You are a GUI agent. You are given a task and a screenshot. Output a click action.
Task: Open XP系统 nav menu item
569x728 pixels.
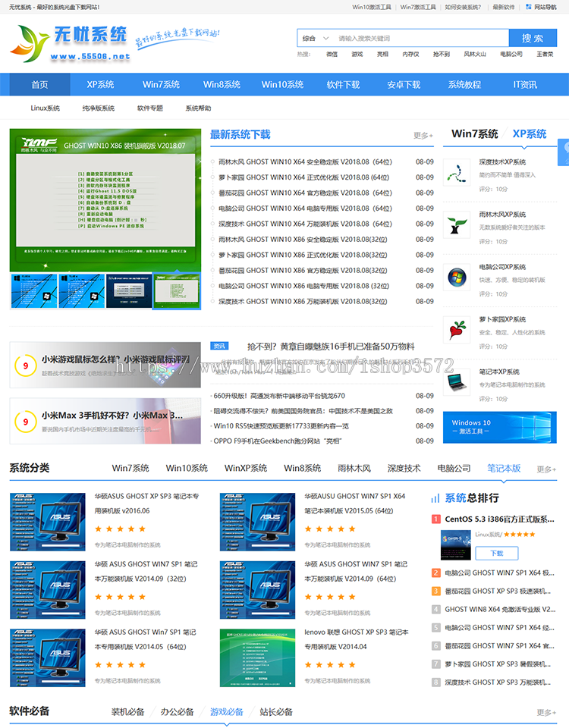(x=100, y=84)
